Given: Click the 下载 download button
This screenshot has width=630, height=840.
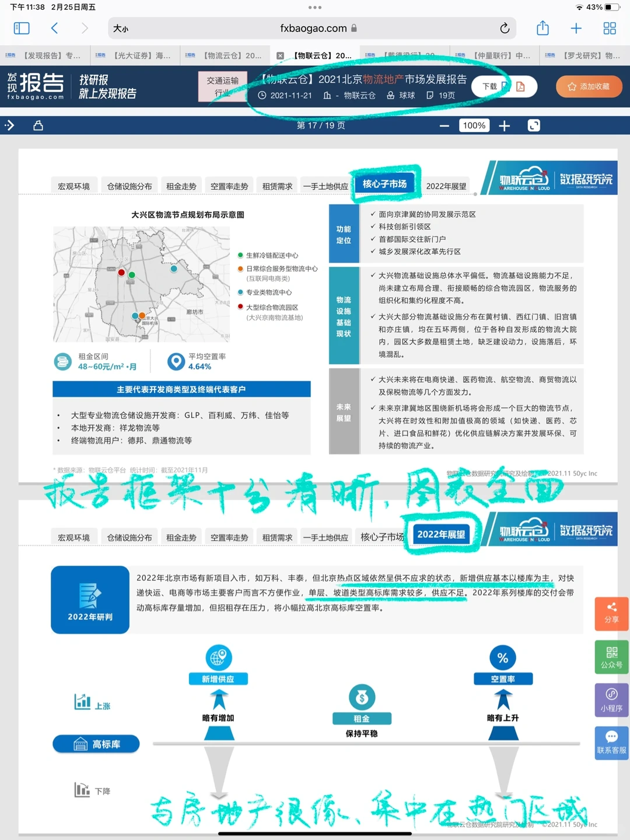Looking at the screenshot, I should click(x=489, y=86).
